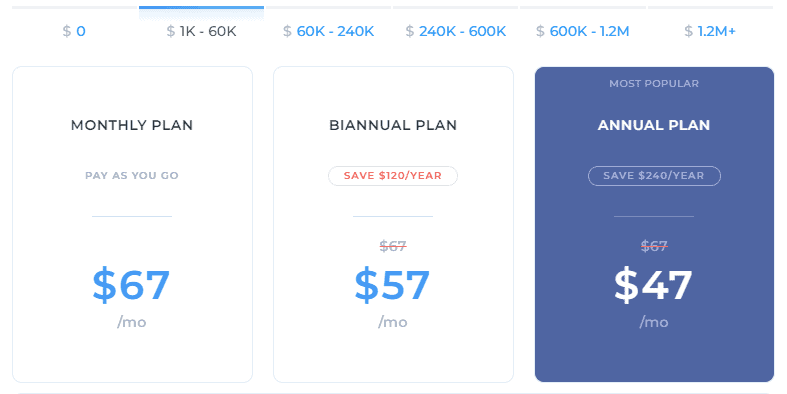
Task: Click the Monthly Plan card title
Action: pos(132,125)
